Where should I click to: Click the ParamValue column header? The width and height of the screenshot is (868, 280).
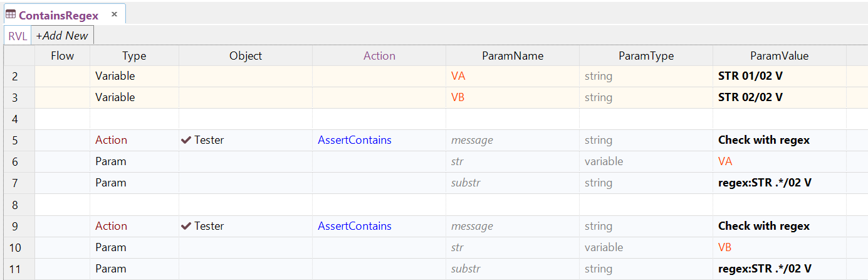[779, 56]
